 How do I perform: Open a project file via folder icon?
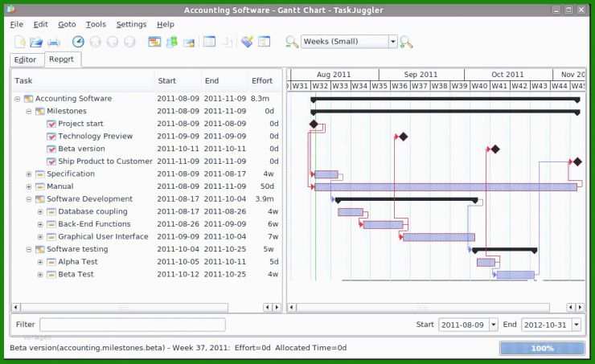coord(36,42)
